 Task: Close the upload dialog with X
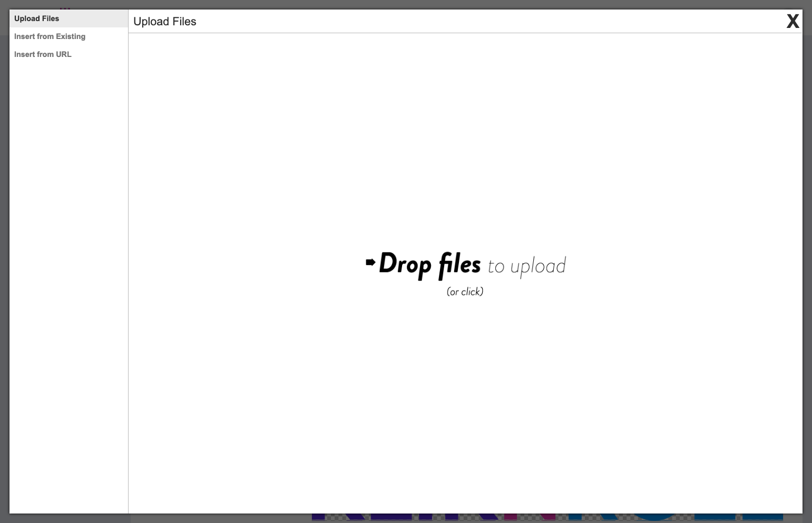click(x=793, y=21)
